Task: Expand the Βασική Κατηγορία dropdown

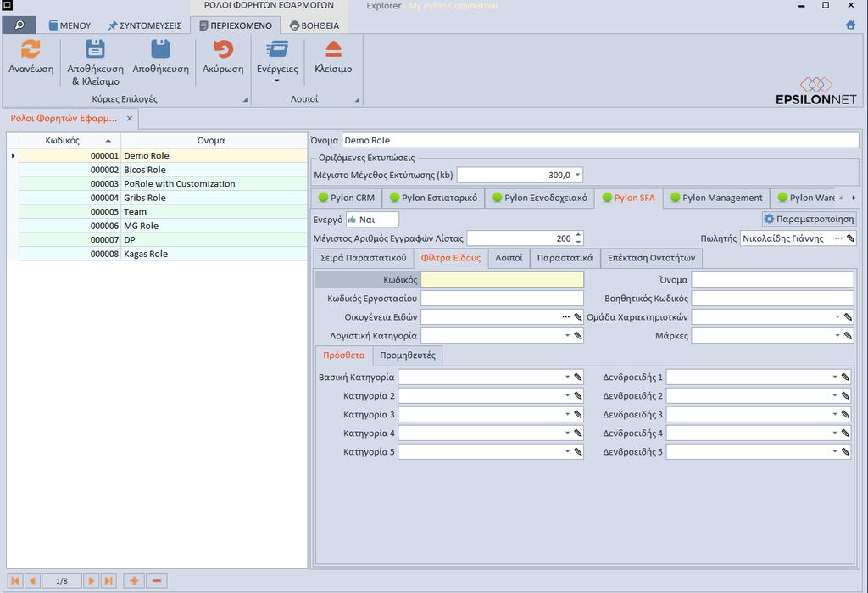Action: click(x=567, y=377)
